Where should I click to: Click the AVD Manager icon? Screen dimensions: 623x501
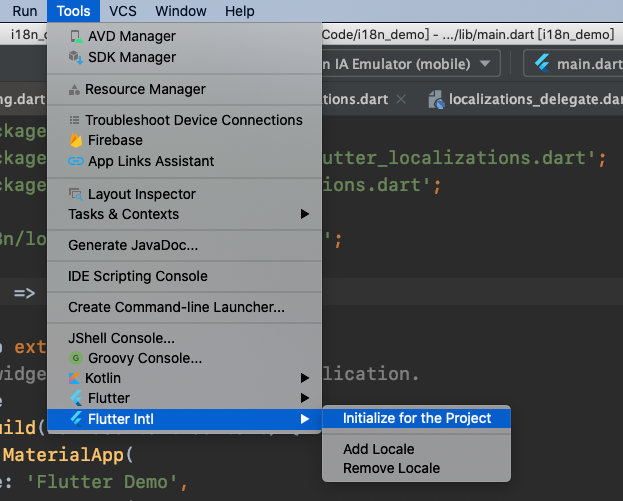pyautogui.click(x=76, y=37)
